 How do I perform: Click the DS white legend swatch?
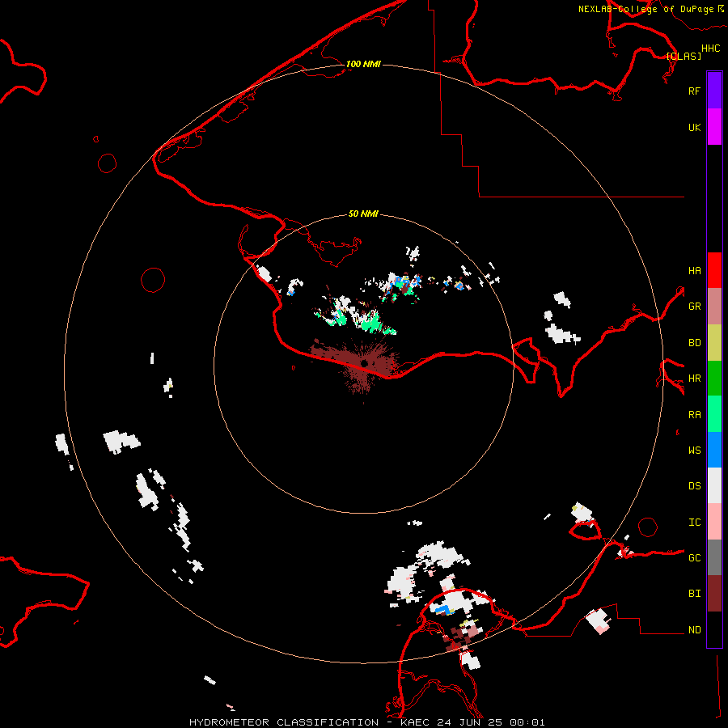(714, 485)
